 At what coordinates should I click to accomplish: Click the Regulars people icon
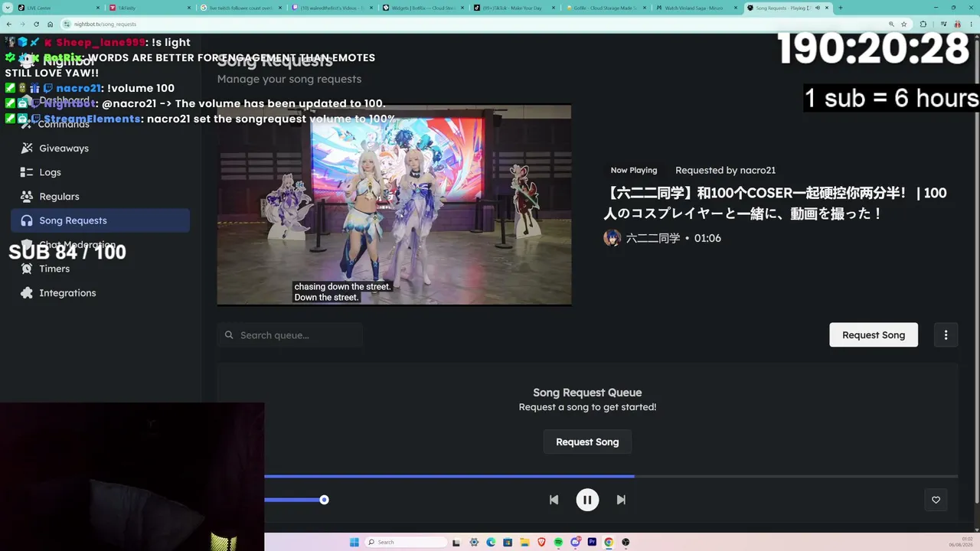[27, 196]
